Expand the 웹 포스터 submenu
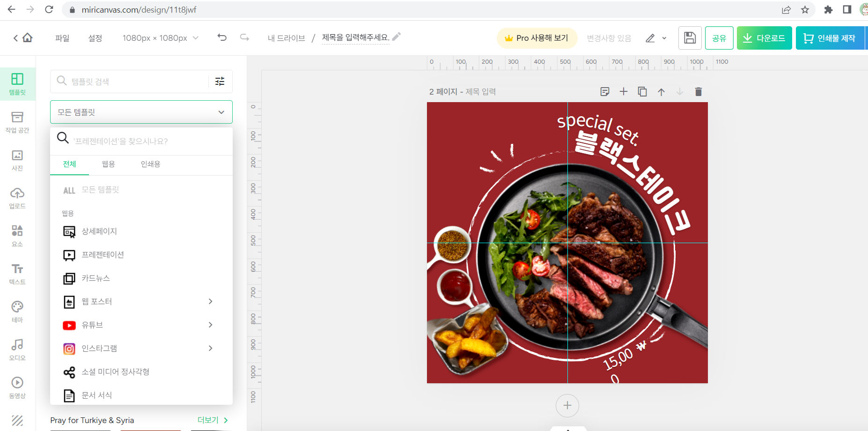 (x=211, y=301)
